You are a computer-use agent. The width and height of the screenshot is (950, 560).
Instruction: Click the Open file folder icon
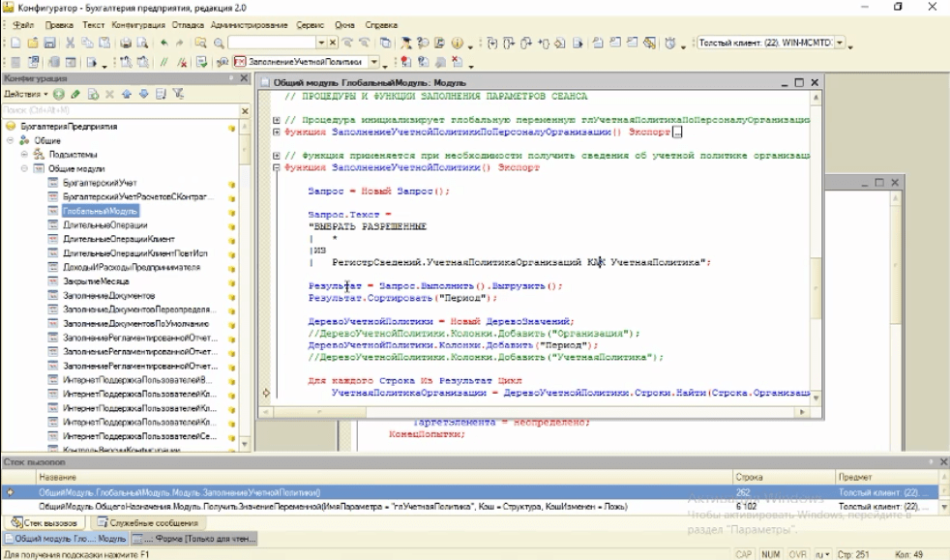33,43
